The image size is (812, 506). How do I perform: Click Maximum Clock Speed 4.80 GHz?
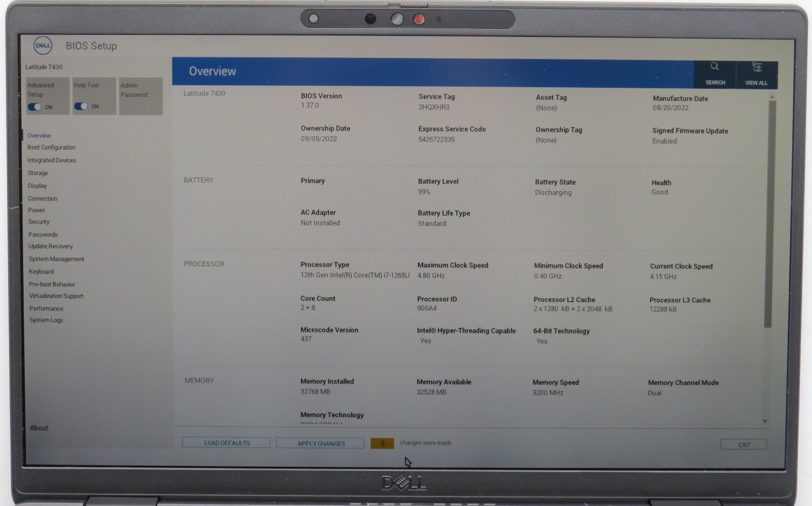(x=431, y=276)
